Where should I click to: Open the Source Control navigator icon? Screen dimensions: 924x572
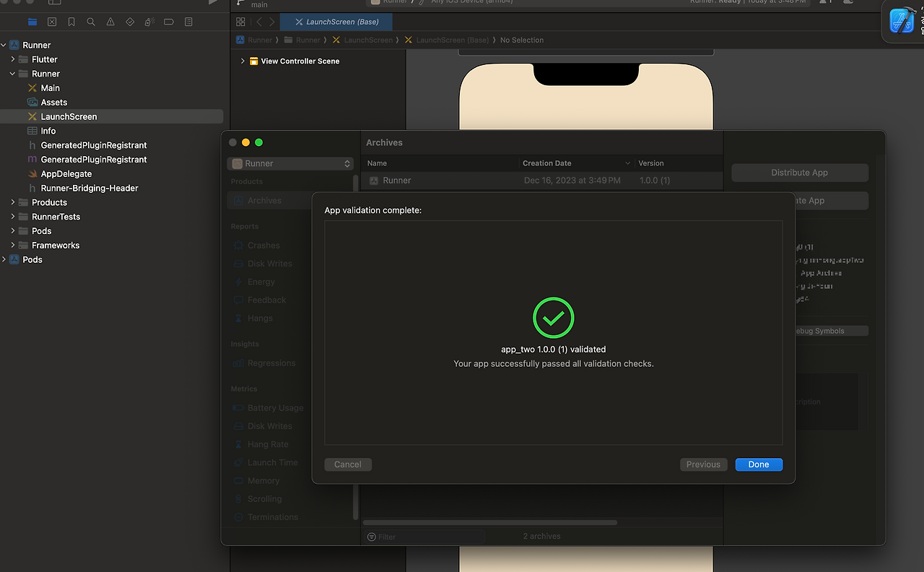click(52, 22)
